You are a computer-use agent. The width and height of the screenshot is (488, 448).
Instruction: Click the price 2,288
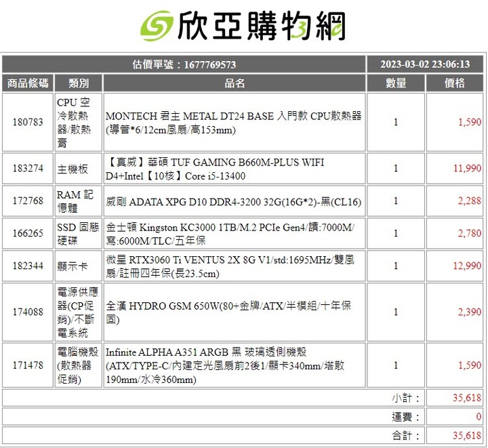(470, 201)
